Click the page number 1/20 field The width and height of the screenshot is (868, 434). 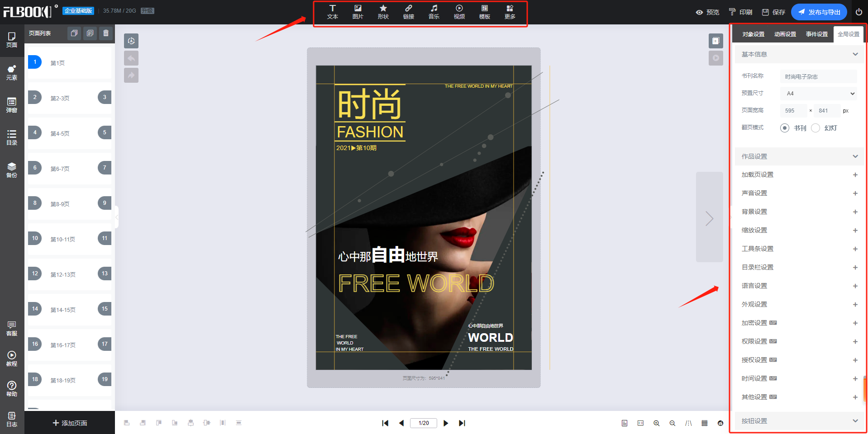[424, 423]
